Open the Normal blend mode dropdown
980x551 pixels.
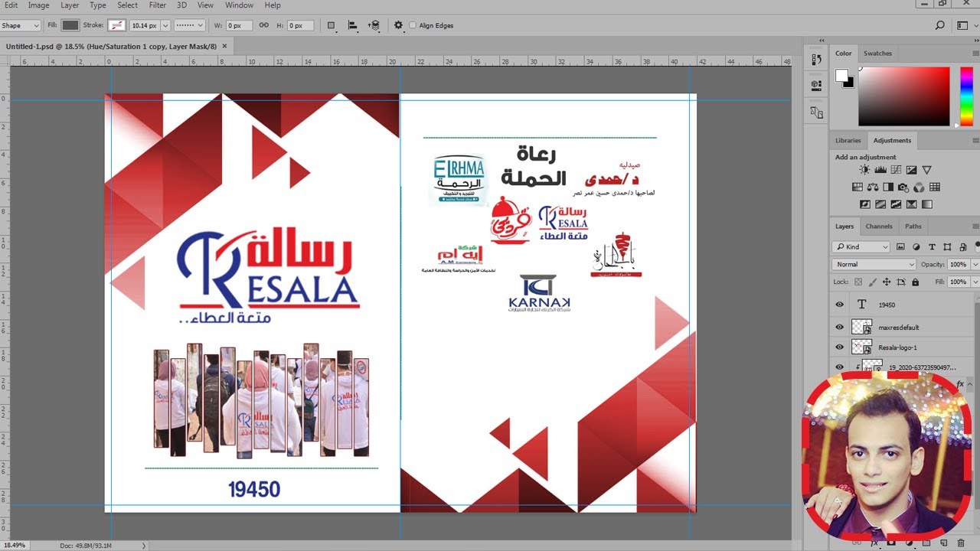point(874,264)
